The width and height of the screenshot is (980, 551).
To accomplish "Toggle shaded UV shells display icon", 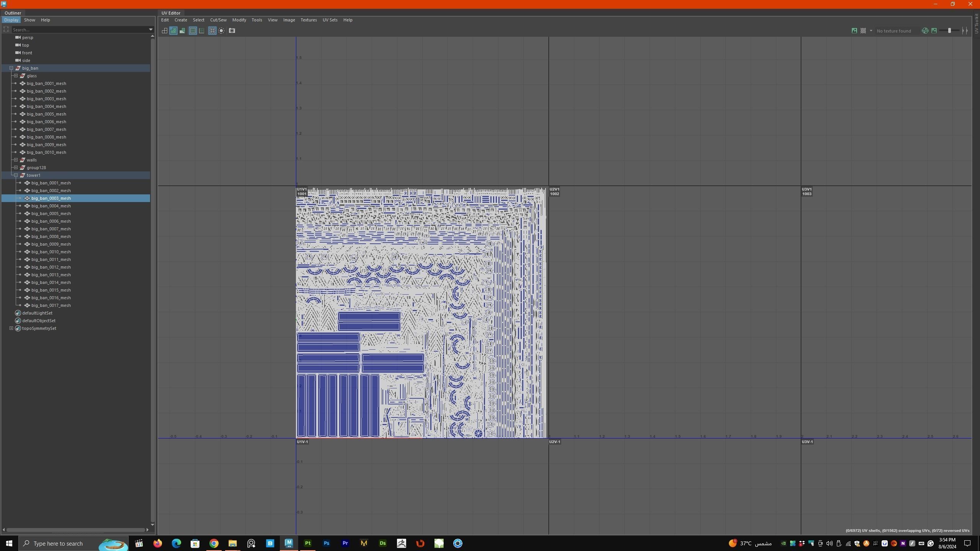I will tap(173, 31).
